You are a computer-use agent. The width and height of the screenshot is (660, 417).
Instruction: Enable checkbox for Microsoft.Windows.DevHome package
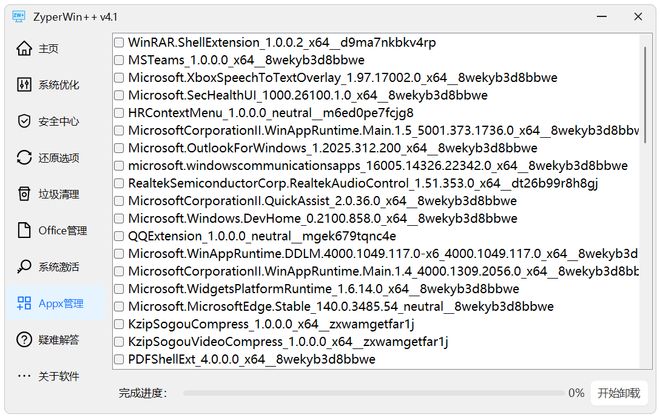pos(119,218)
